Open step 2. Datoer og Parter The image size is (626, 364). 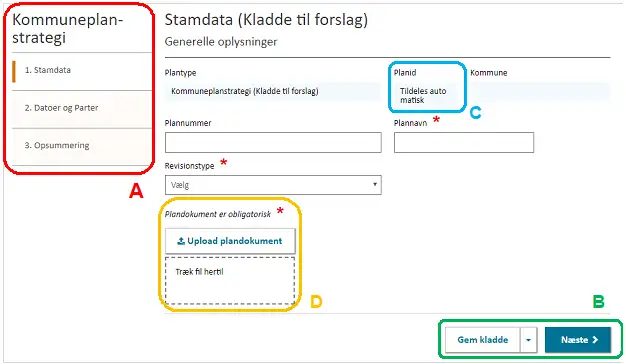click(61, 108)
